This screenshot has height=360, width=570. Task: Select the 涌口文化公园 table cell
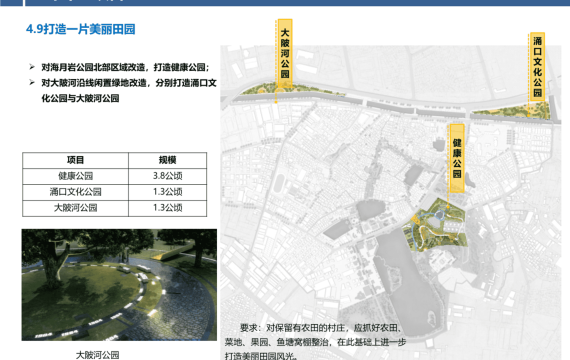(75, 192)
